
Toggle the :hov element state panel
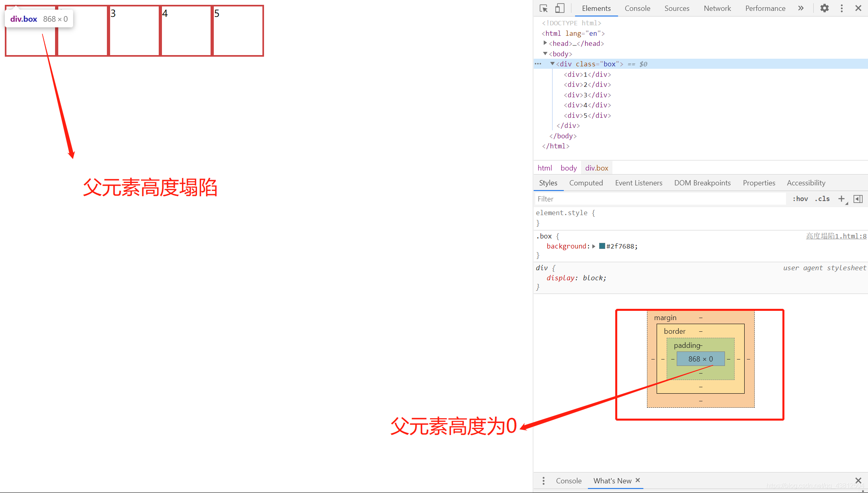[x=800, y=199]
